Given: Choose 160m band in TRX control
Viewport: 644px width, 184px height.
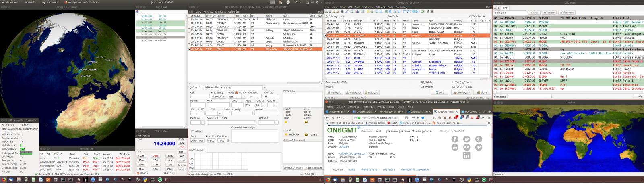Looking at the screenshot, I should (x=141, y=156).
